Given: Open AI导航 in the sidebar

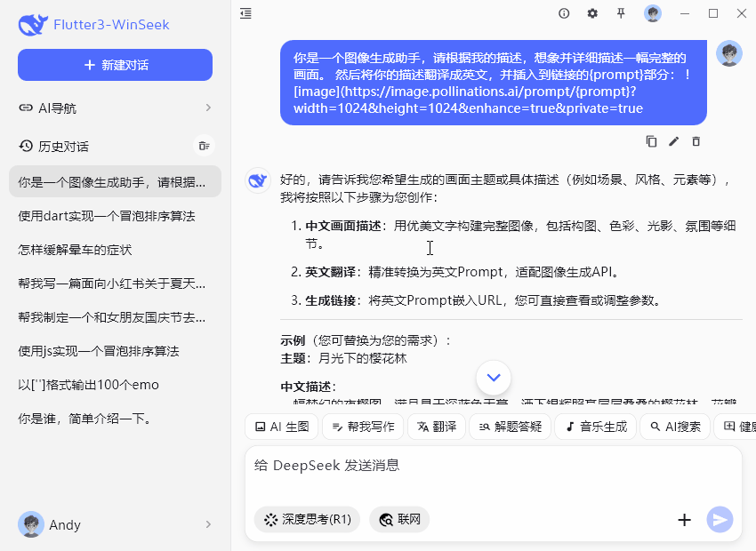Looking at the screenshot, I should pyautogui.click(x=116, y=108).
